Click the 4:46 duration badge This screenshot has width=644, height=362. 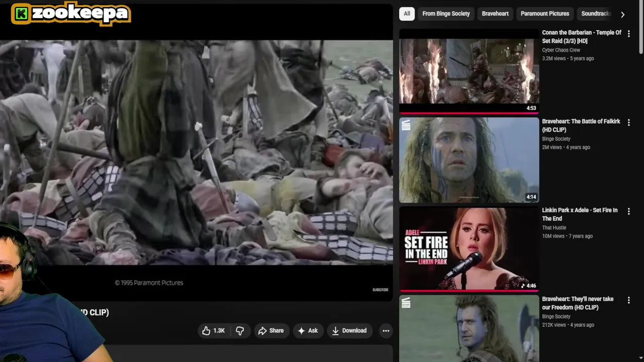click(x=528, y=286)
